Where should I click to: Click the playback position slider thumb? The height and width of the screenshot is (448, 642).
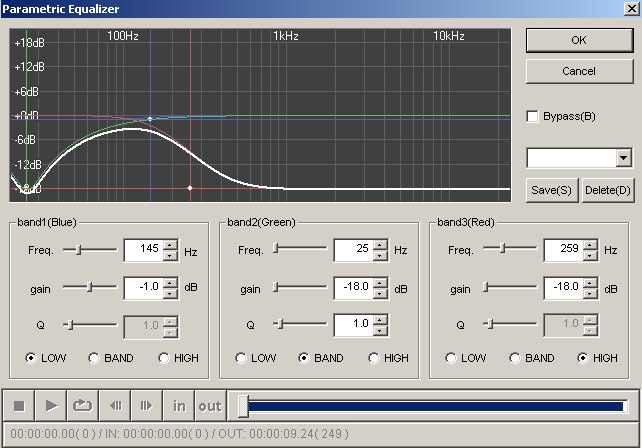pyautogui.click(x=243, y=406)
